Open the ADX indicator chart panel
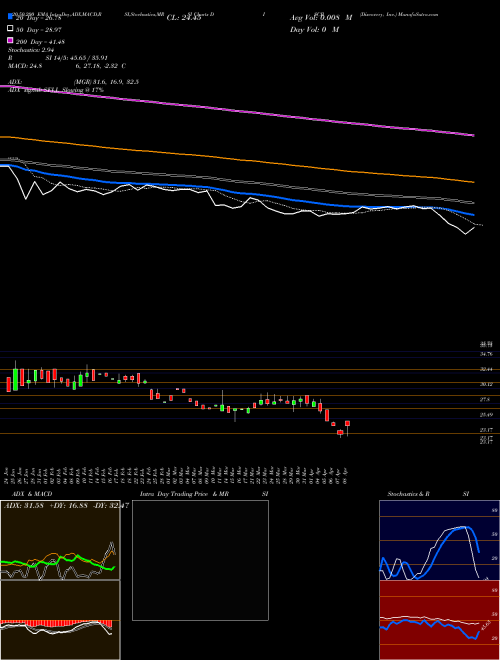The width and height of the screenshot is (500, 660). [60, 540]
